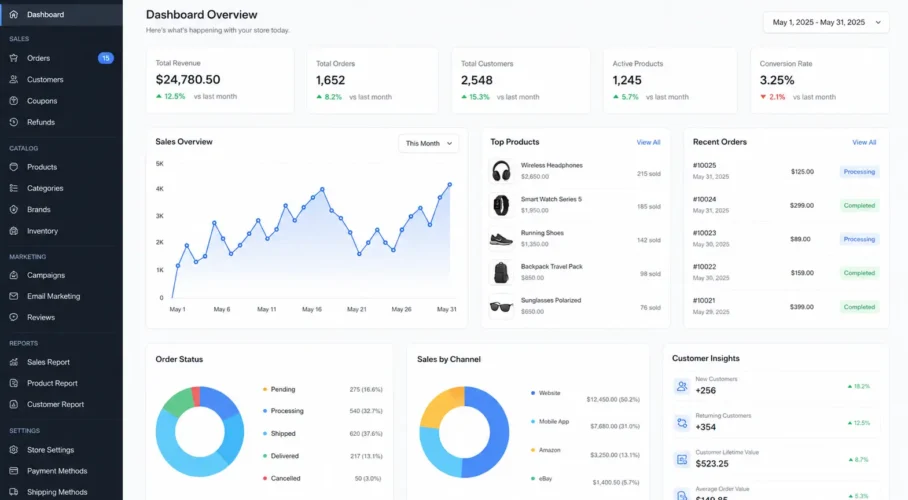Click order number #10025
This screenshot has height=500, width=908.
(x=704, y=166)
